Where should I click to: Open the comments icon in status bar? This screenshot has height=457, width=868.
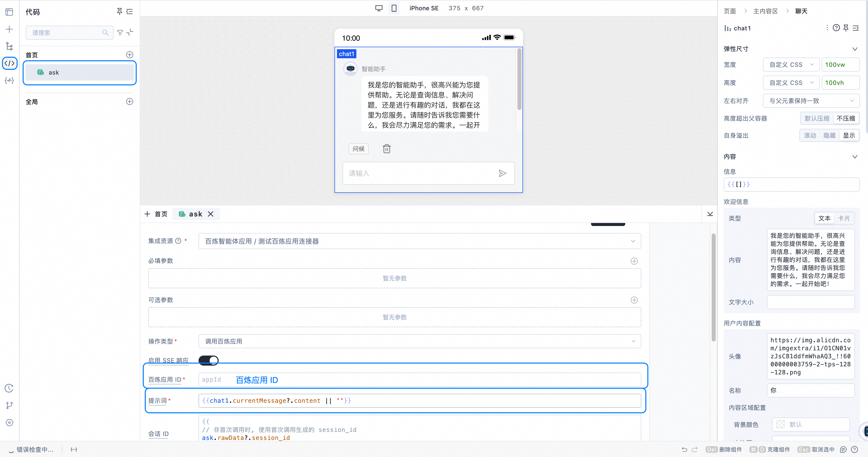click(x=843, y=449)
